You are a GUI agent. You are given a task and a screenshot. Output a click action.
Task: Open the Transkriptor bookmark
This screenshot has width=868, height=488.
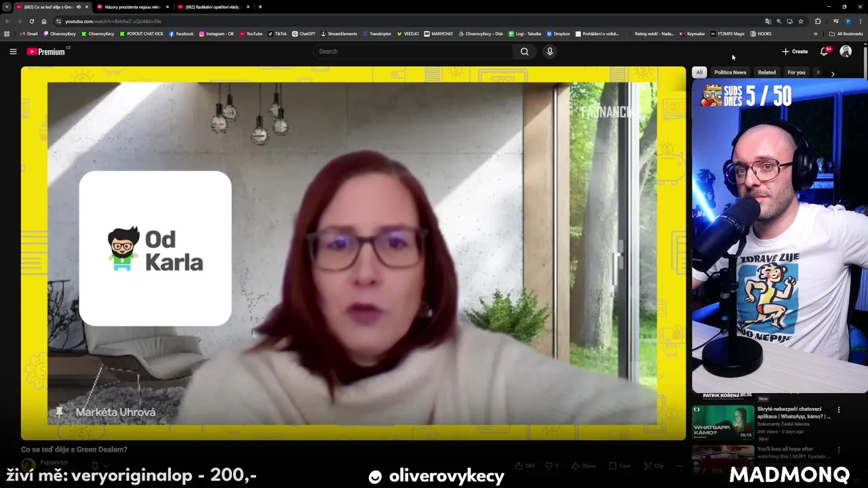tap(377, 34)
